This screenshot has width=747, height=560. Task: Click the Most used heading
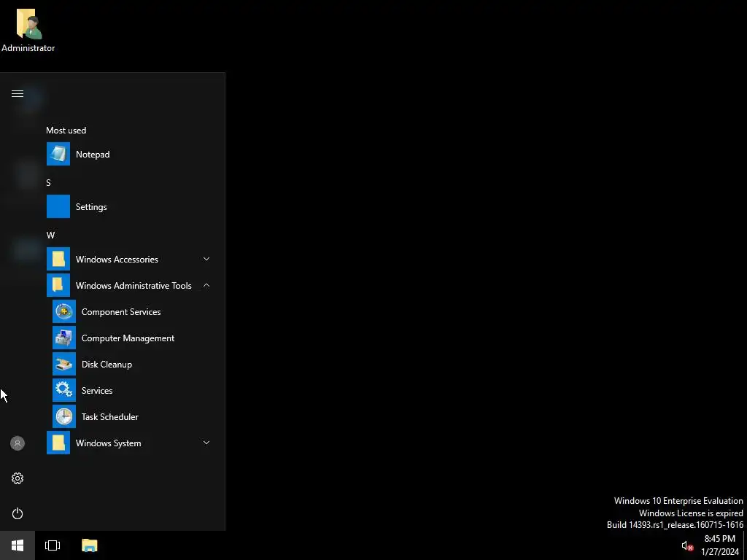(x=66, y=130)
